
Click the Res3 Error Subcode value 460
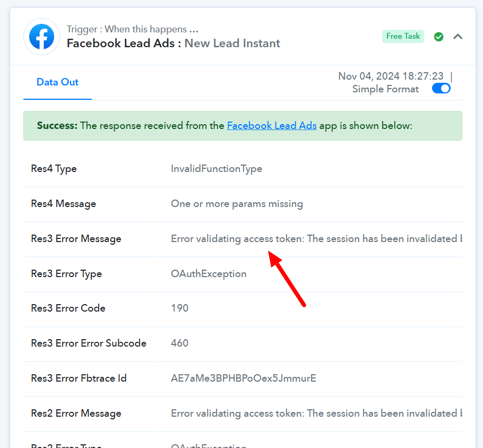(179, 343)
